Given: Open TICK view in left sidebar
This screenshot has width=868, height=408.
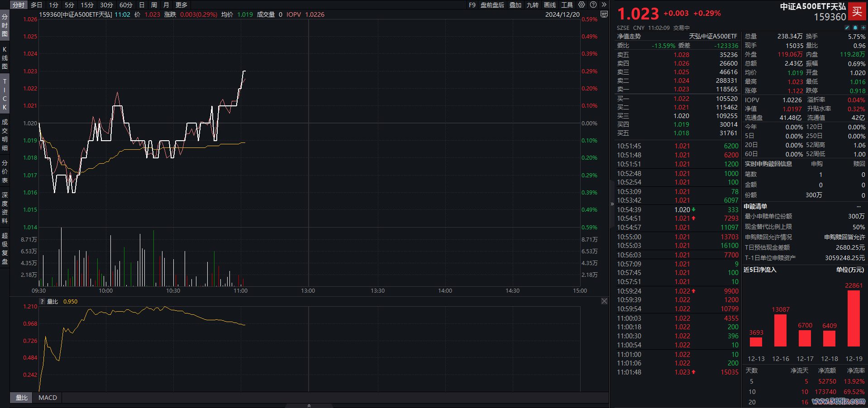Looking at the screenshot, I should 5,95.
